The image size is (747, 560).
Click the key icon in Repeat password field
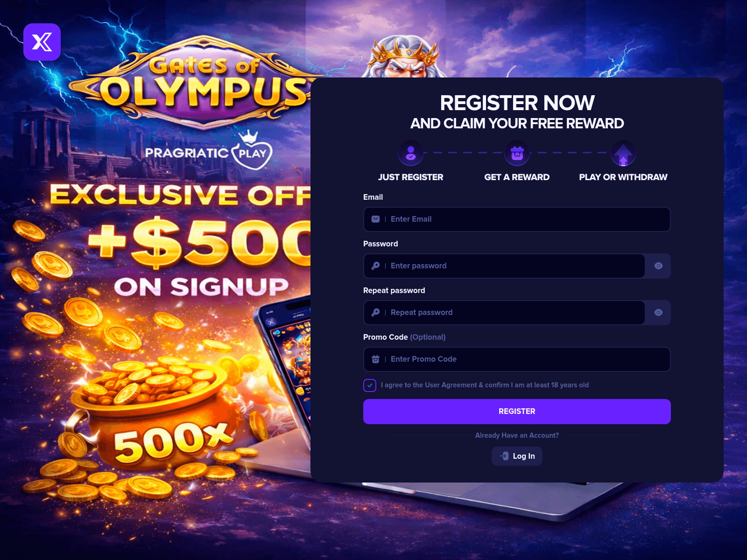point(375,312)
